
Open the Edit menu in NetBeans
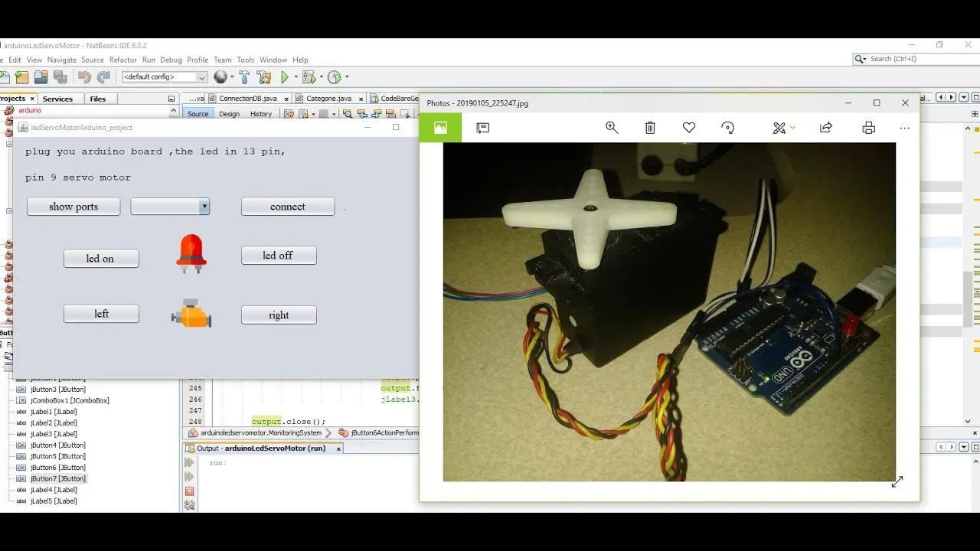point(15,60)
